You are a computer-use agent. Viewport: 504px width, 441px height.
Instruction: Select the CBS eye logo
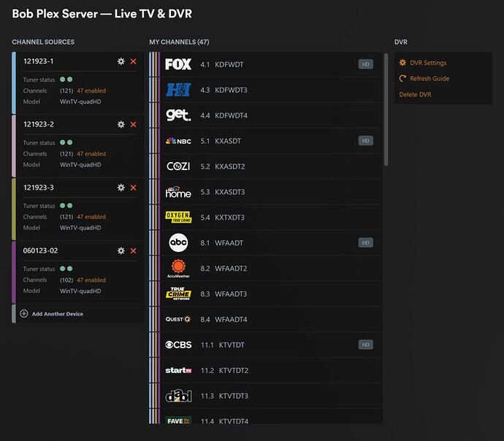(x=178, y=345)
